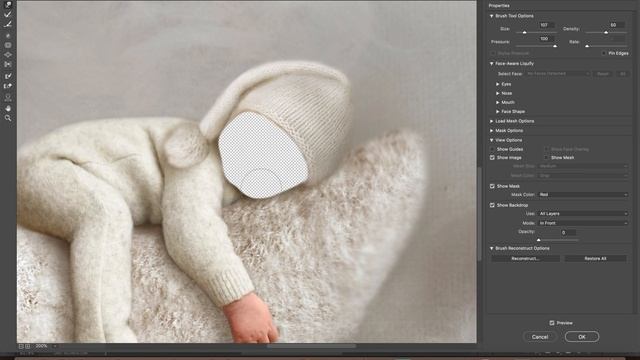Select the Bloat tool

pos(8,55)
